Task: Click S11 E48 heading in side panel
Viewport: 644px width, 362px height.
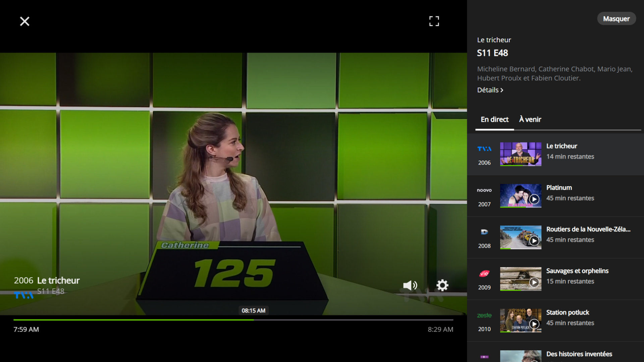Action: coord(492,53)
